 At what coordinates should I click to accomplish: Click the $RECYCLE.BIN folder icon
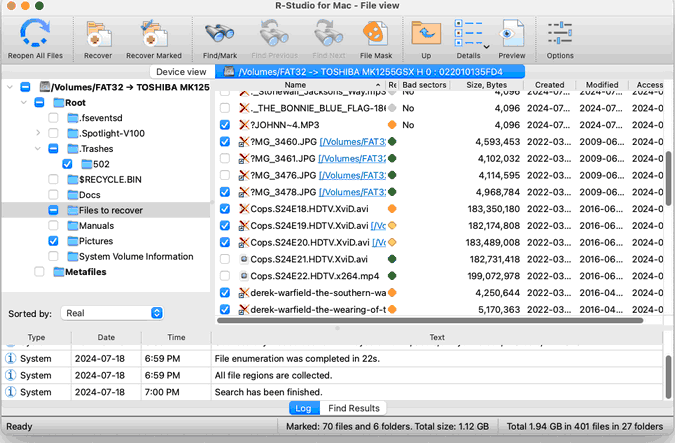pyautogui.click(x=72, y=180)
